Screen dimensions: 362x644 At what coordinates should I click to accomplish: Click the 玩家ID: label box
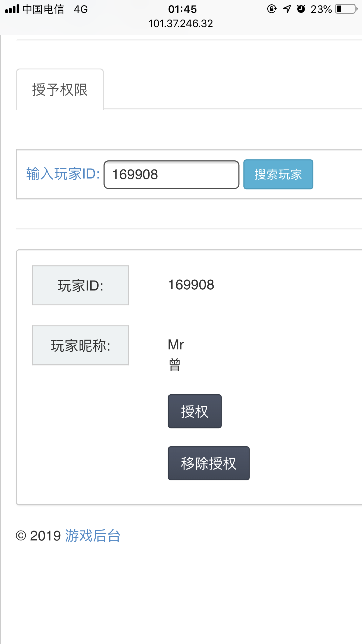[x=80, y=286]
